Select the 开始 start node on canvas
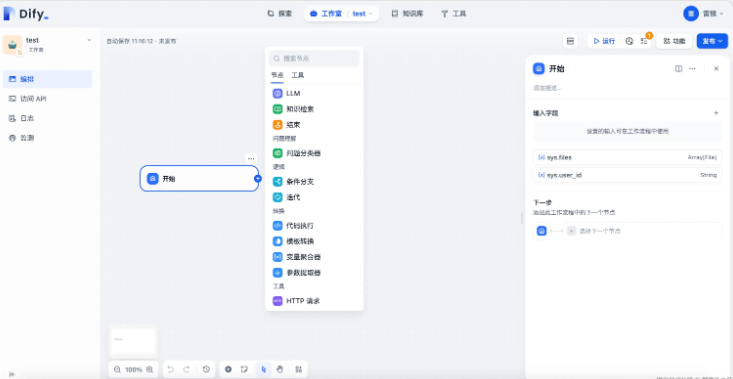Image resolution: width=733 pixels, height=379 pixels. click(199, 179)
